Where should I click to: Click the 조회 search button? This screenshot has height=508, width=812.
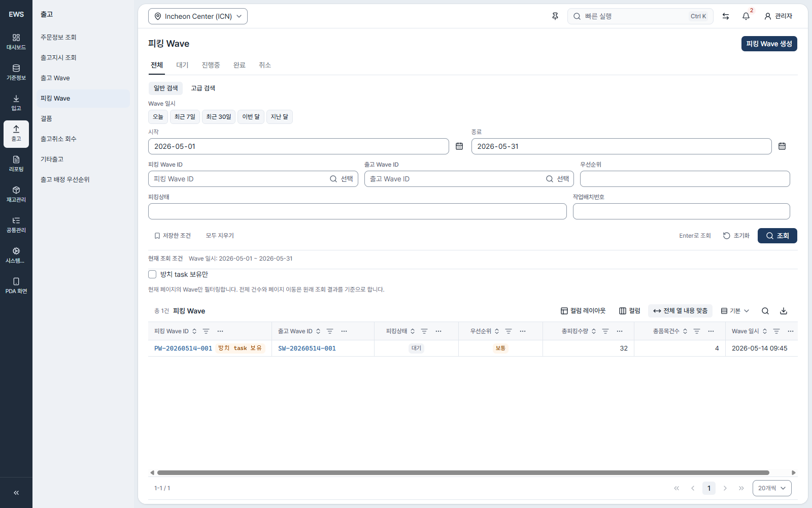click(x=777, y=236)
